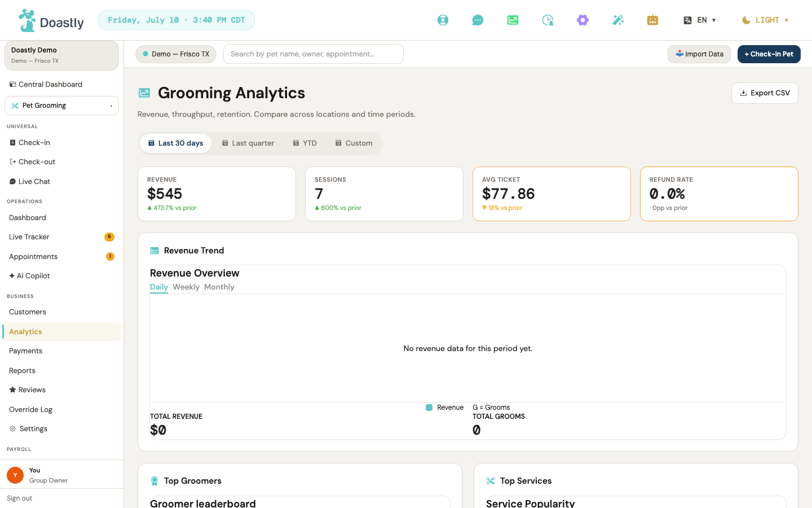The image size is (812, 508).
Task: Open Live Chat in sidebar
Action: (61, 182)
